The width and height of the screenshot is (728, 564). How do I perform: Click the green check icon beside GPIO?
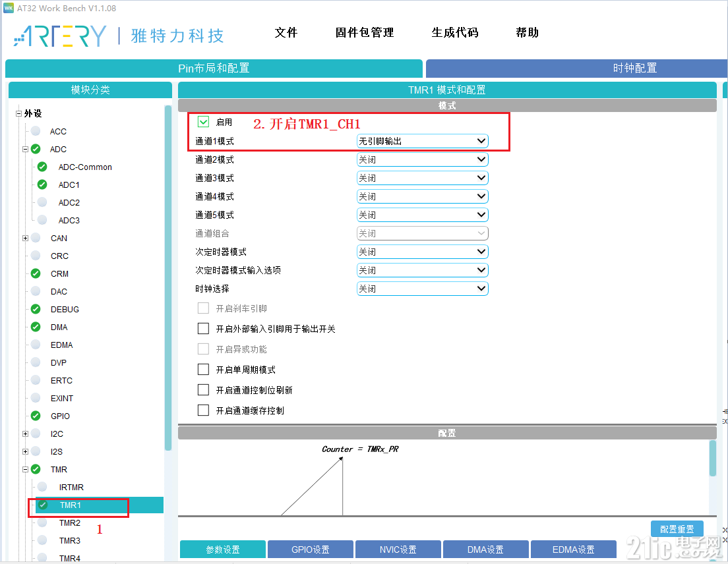(36, 416)
